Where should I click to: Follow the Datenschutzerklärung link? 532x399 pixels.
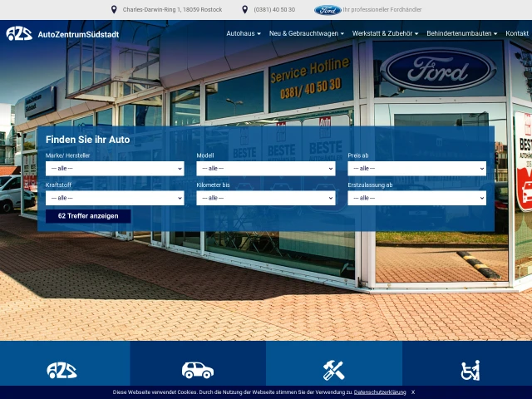coord(380,392)
